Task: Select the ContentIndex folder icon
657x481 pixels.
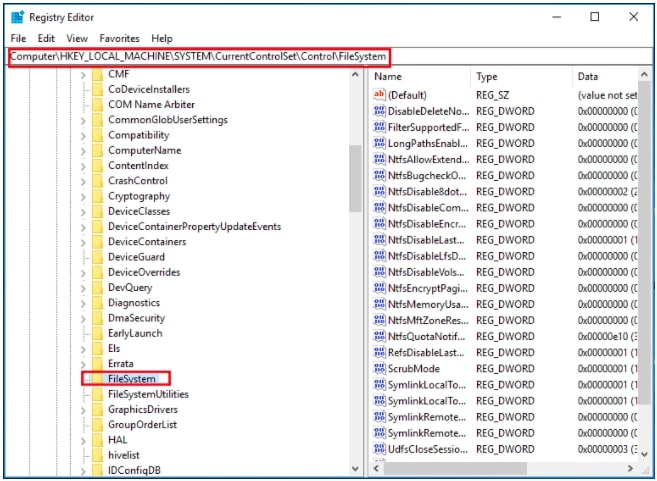Action: (x=97, y=166)
